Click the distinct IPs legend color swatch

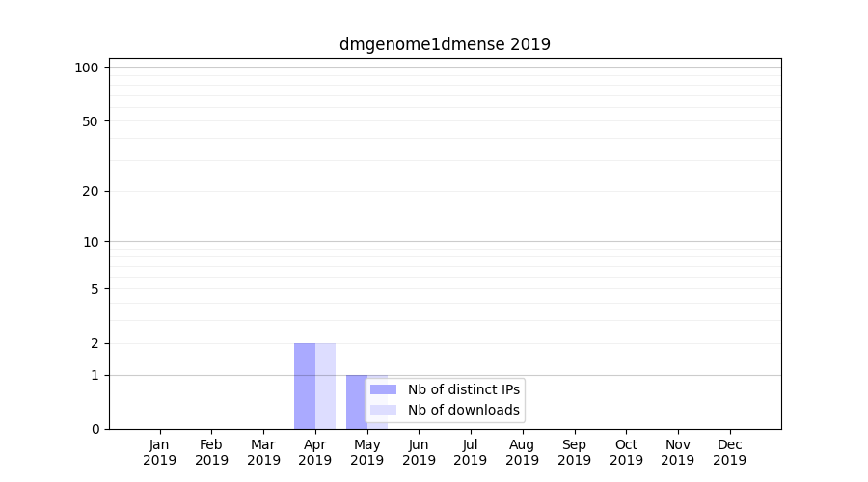383,389
